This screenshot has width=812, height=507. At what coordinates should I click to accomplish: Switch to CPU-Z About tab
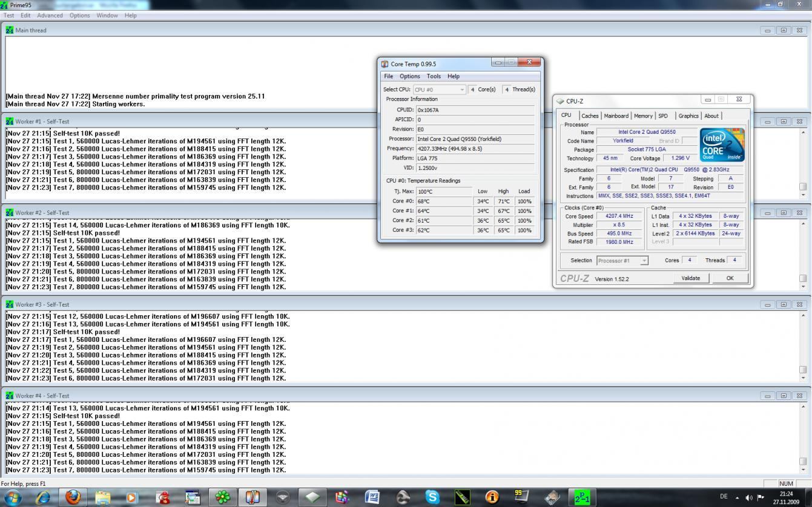tap(711, 116)
